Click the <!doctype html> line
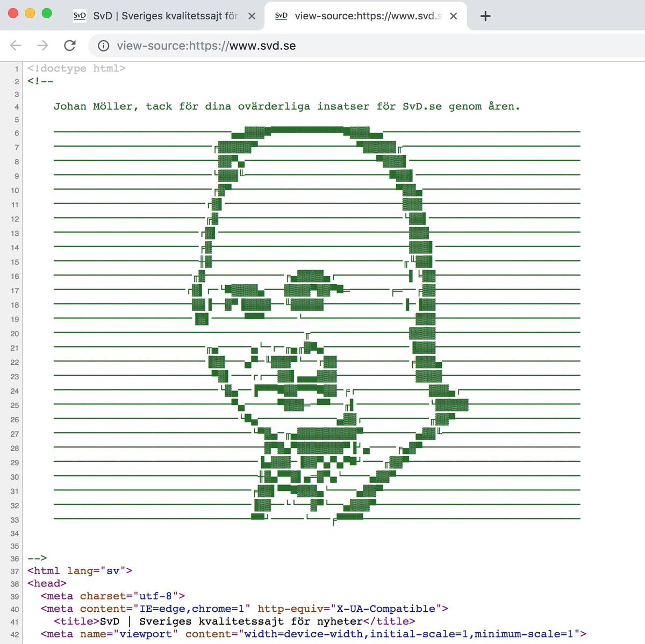645x644 pixels. (77, 68)
